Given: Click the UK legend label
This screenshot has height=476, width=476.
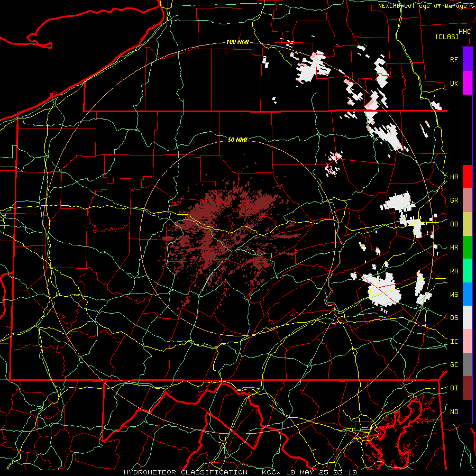Looking at the screenshot, I should point(454,83).
